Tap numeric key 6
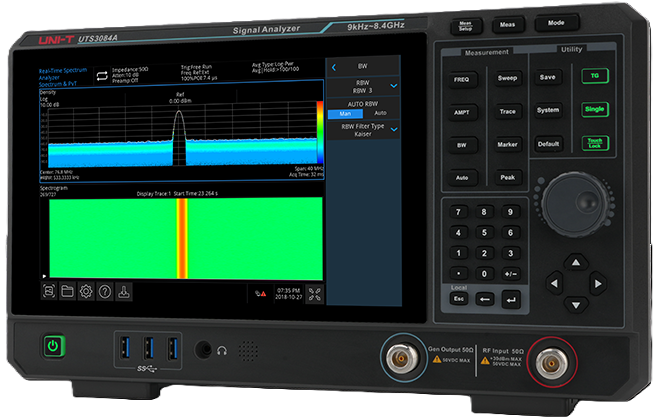This screenshot has height=420, width=656. tap(510, 233)
